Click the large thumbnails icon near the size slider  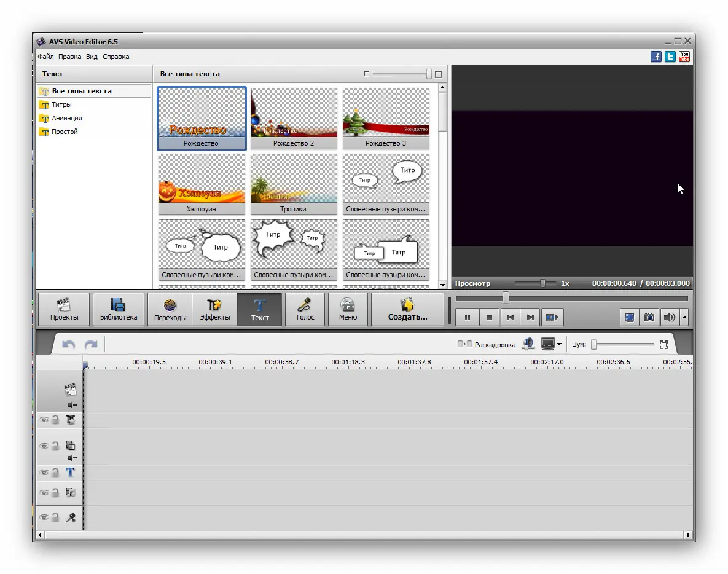pyautogui.click(x=439, y=74)
